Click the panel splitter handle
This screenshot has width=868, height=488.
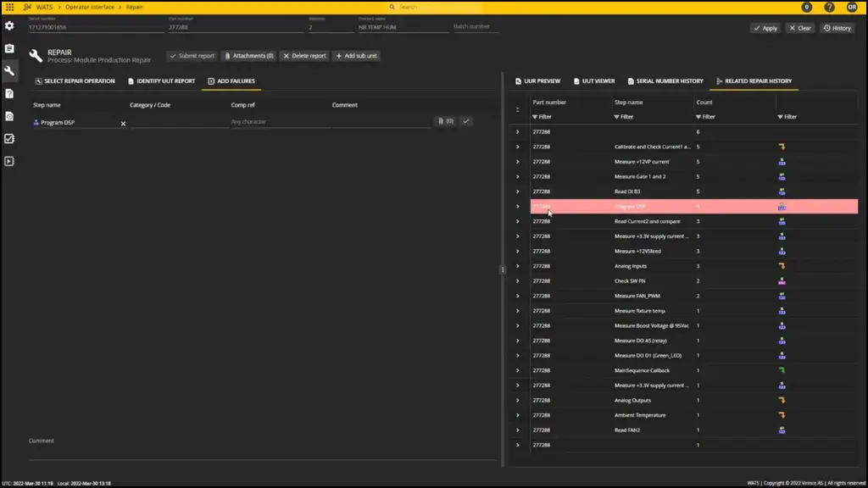[x=503, y=270]
